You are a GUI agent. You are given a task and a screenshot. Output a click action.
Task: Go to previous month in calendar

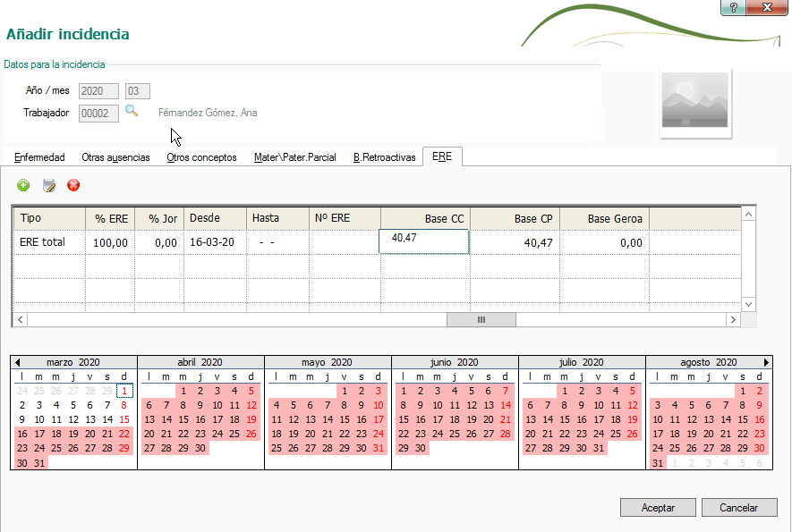(18, 362)
